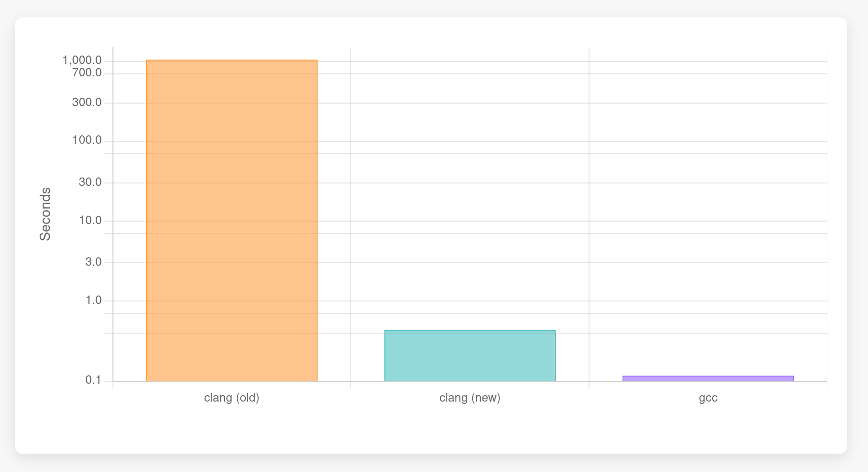Select the 700.0 y-axis tick label
The width and height of the screenshot is (868, 472).
pos(87,73)
